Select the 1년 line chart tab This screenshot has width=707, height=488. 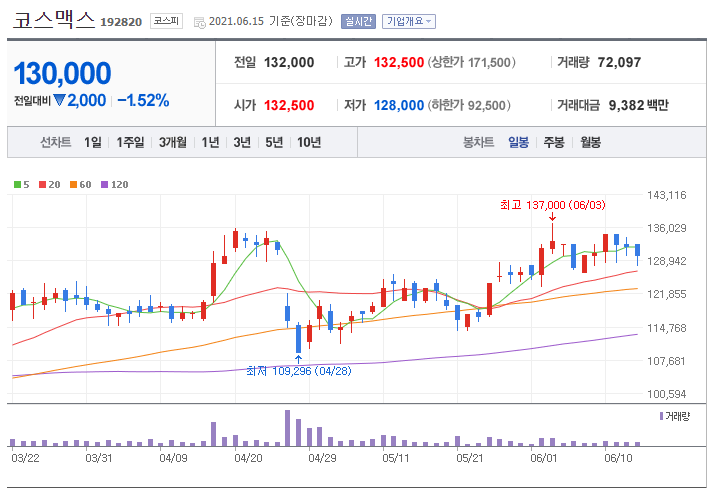pyautogui.click(x=210, y=143)
